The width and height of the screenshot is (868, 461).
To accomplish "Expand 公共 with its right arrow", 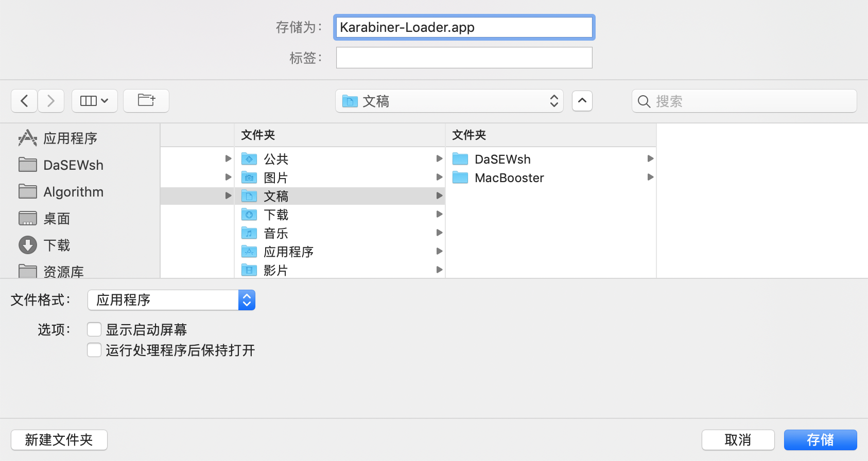I will pyautogui.click(x=439, y=158).
